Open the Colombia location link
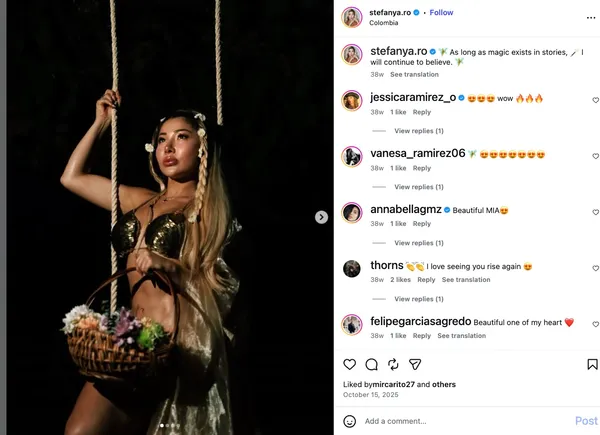Image resolution: width=600 pixels, height=435 pixels. 383,23
